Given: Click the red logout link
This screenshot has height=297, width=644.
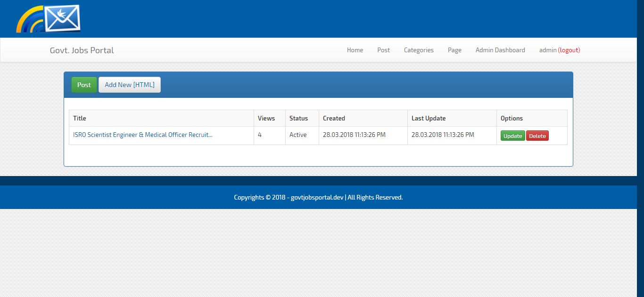Looking at the screenshot, I should tap(569, 50).
